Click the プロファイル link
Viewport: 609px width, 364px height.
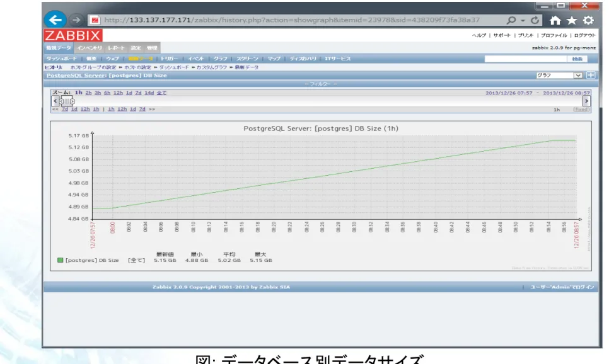554,35
